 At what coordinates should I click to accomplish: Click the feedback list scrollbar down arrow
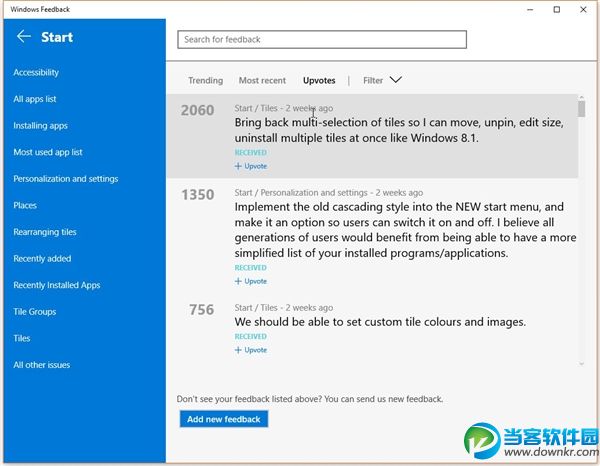582,364
